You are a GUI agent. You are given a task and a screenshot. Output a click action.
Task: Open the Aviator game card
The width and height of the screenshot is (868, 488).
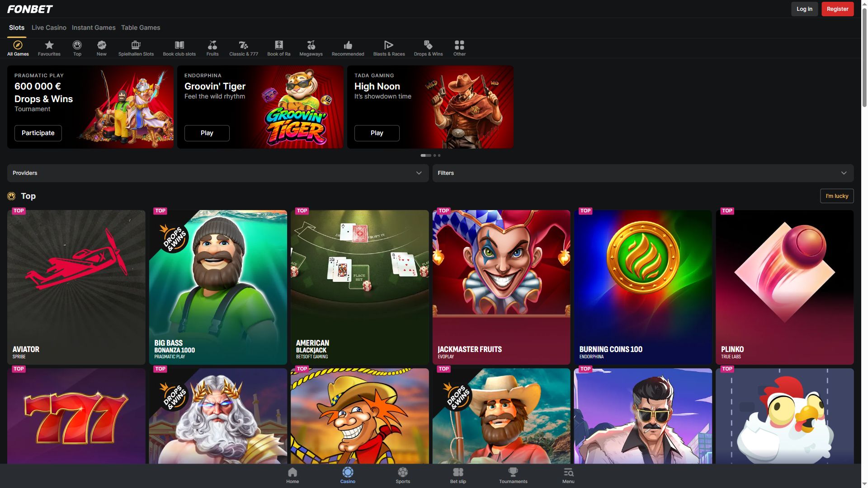coord(76,287)
